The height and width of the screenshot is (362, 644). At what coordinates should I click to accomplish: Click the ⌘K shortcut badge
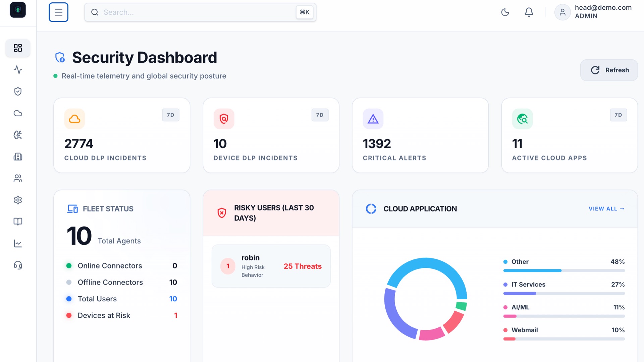tap(305, 12)
